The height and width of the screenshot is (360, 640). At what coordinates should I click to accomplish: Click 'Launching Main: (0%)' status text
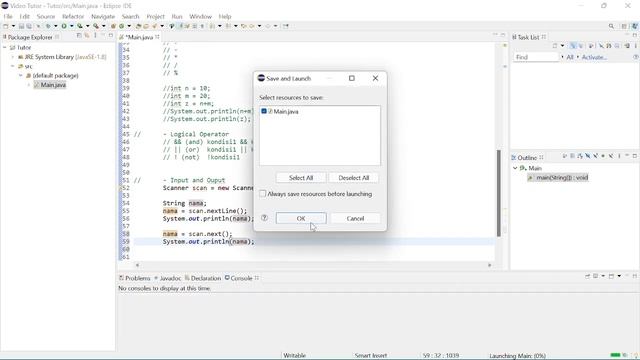click(x=518, y=356)
